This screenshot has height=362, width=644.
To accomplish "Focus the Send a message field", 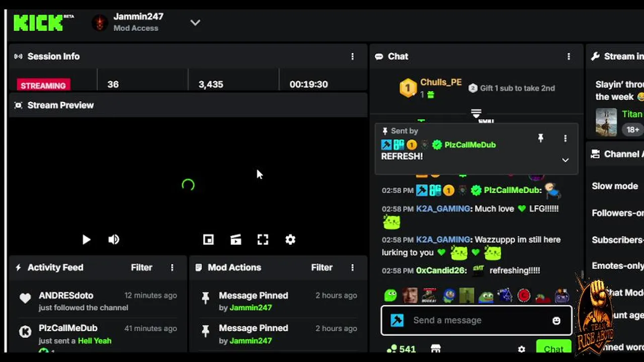I will point(476,320).
